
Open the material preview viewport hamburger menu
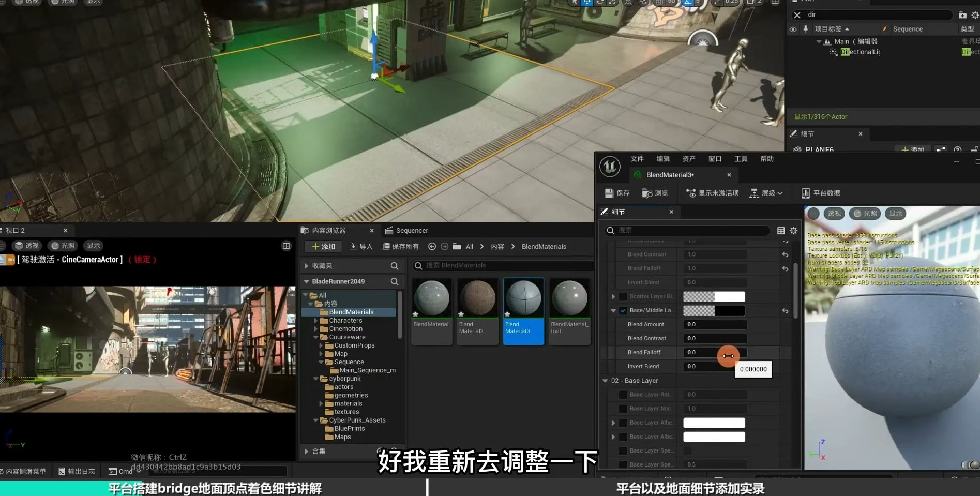813,213
